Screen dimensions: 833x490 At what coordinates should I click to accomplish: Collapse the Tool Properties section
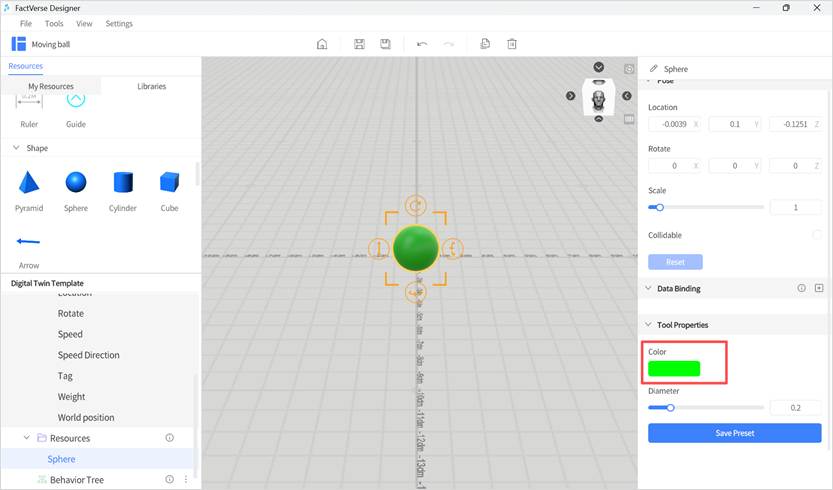click(648, 324)
